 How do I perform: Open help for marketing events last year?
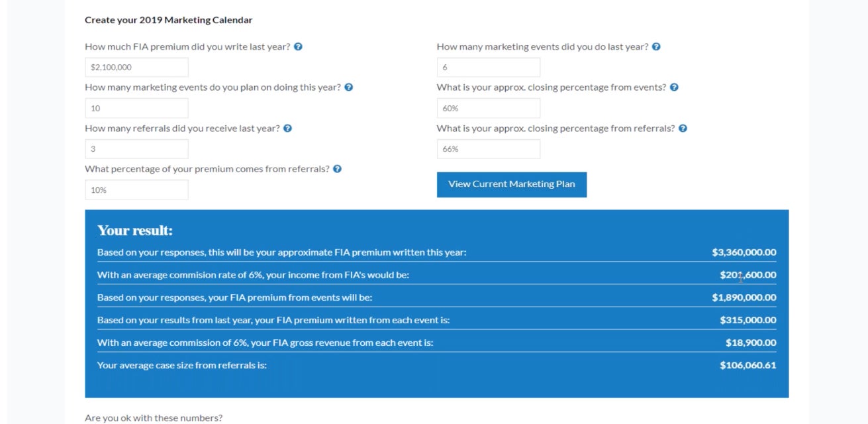(x=656, y=47)
